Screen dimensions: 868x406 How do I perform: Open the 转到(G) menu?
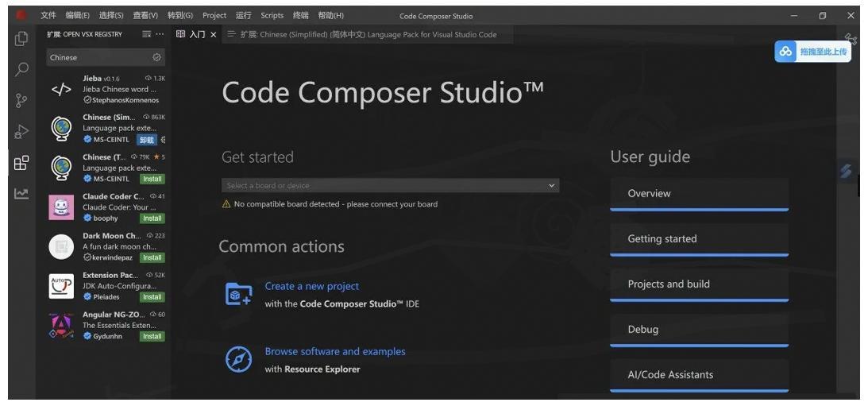(x=180, y=16)
